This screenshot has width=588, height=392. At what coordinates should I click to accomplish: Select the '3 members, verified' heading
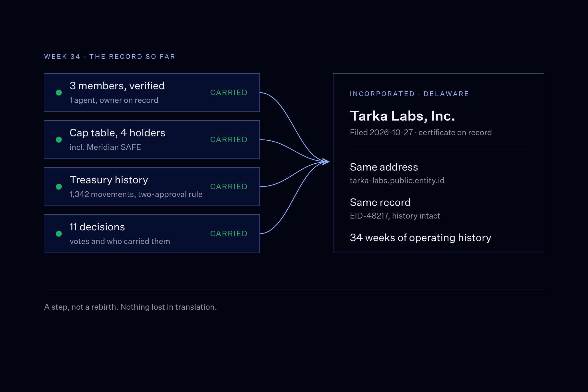[x=117, y=86]
